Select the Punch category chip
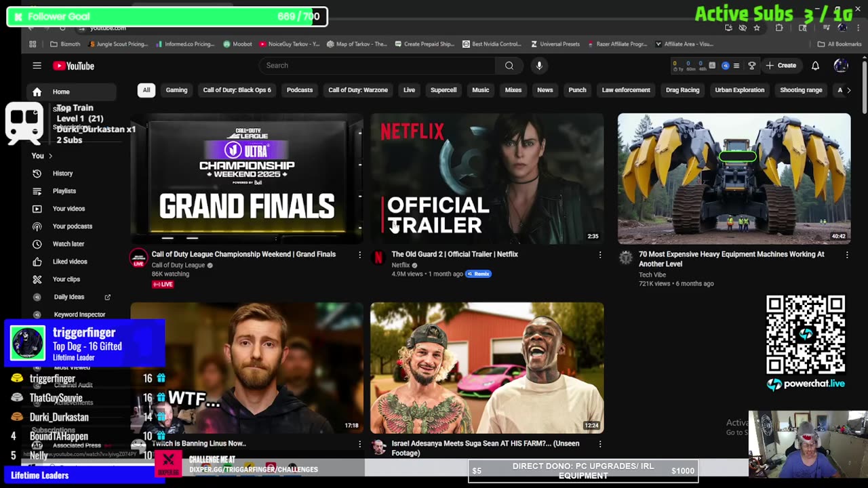The height and width of the screenshot is (488, 868). coord(577,90)
